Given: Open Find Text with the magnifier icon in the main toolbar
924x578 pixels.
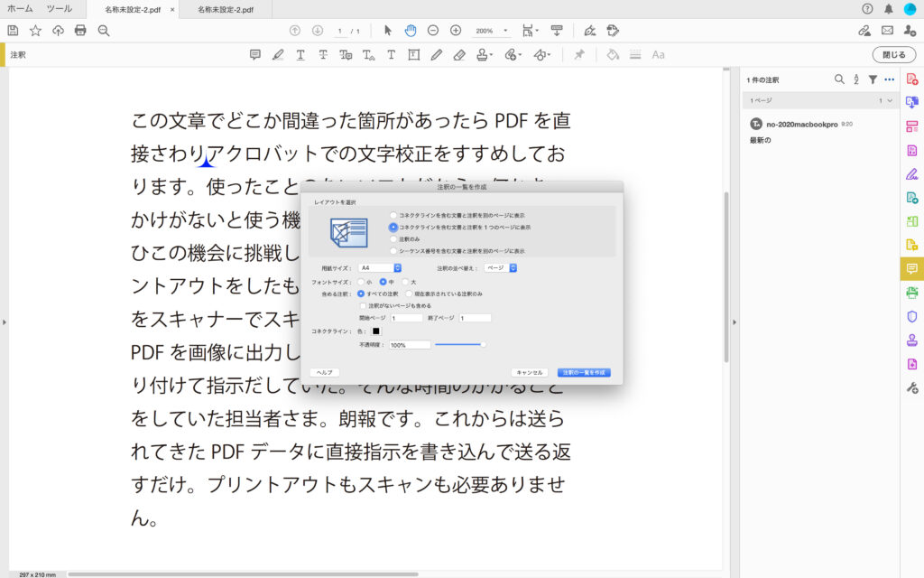Looking at the screenshot, I should pyautogui.click(x=104, y=31).
